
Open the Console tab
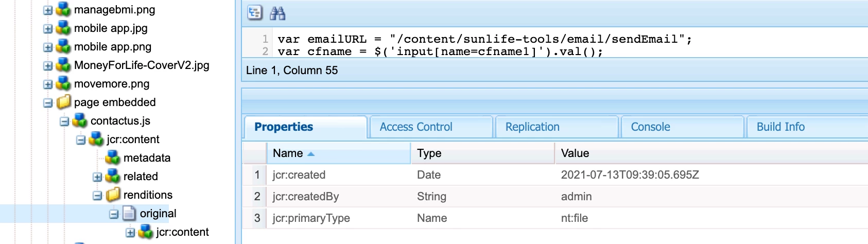(650, 127)
